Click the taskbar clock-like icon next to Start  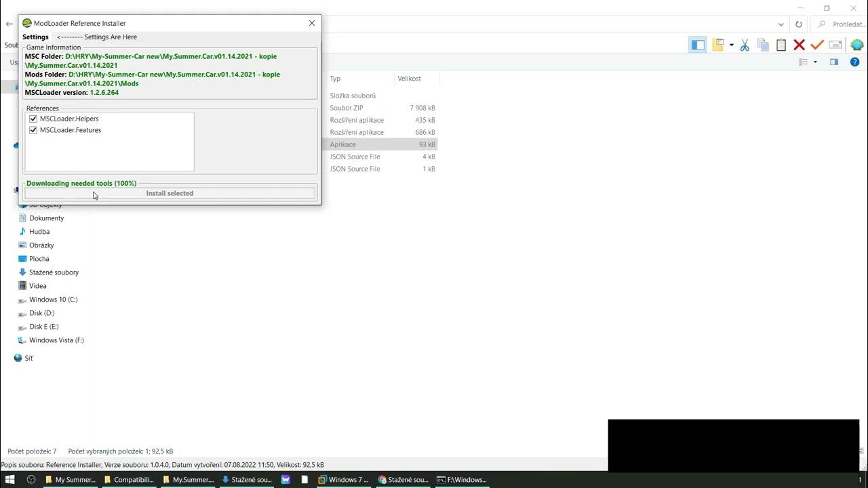pos(31,479)
